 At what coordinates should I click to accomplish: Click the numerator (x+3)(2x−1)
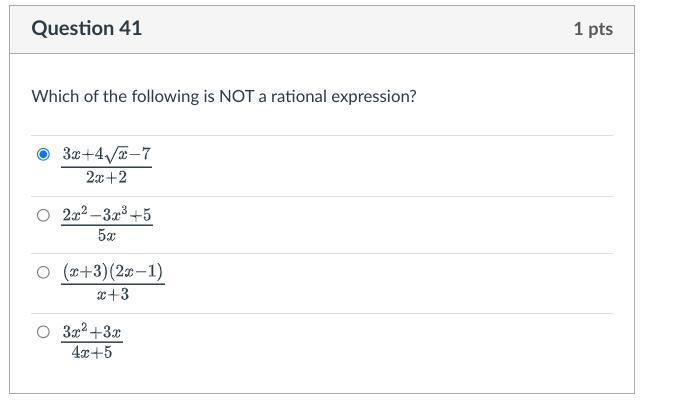coord(112,271)
